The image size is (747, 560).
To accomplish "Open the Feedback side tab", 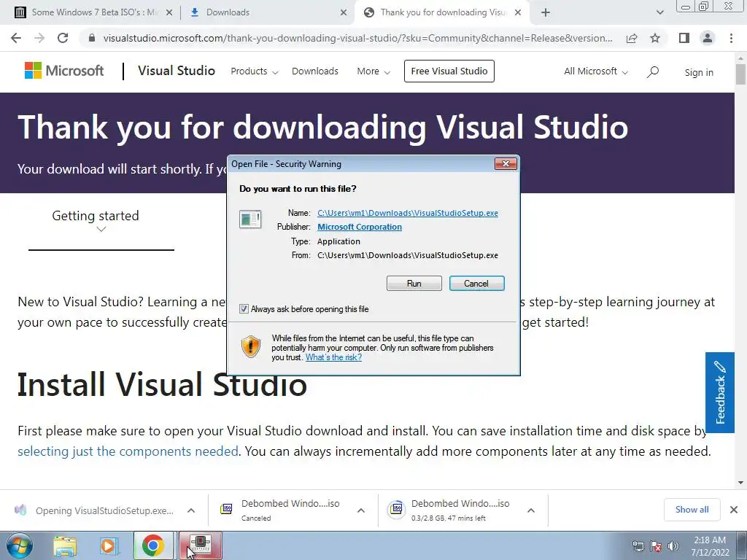I will click(720, 392).
